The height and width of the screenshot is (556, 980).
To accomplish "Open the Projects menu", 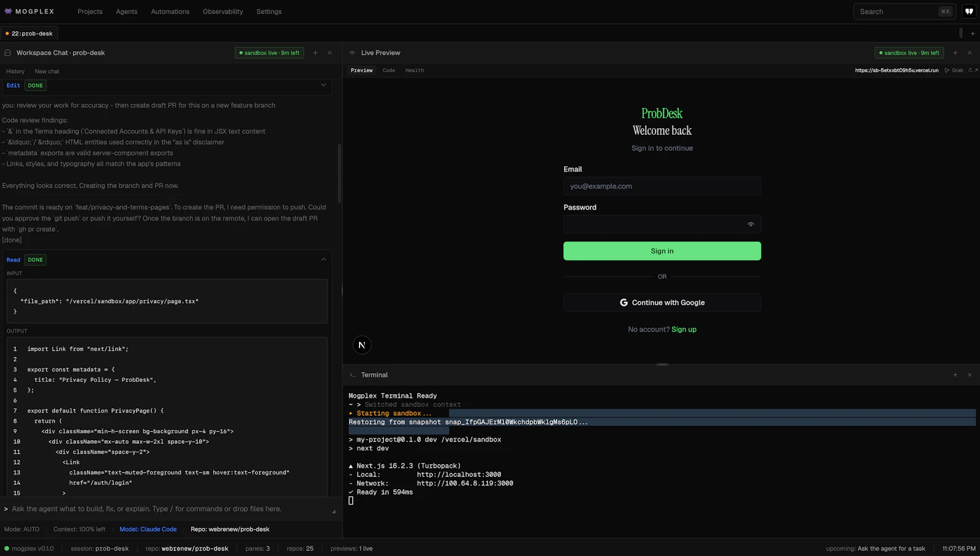I will tap(90, 12).
